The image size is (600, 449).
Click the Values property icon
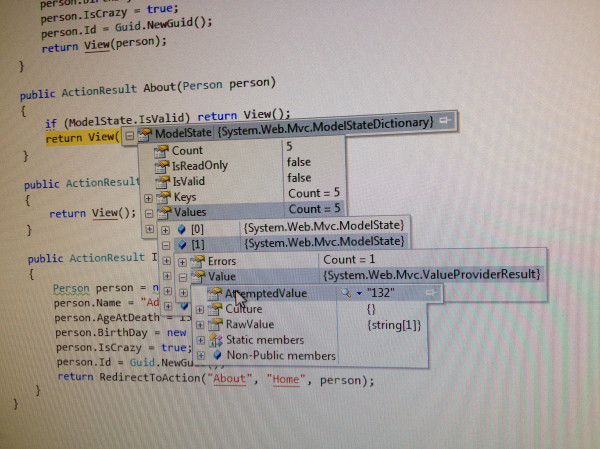click(165, 212)
